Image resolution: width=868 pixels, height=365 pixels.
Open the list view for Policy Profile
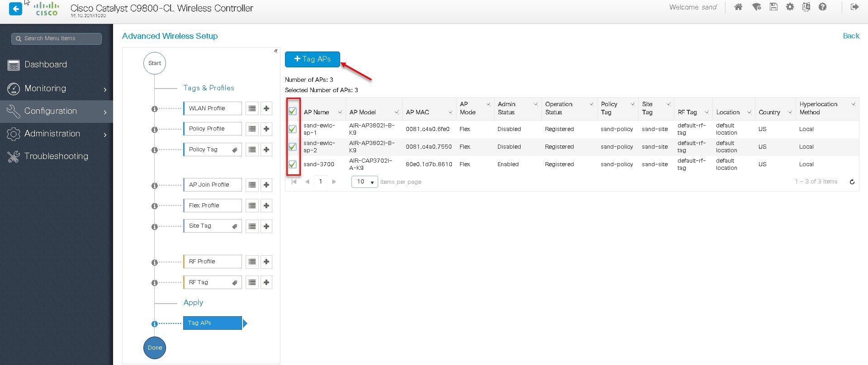coord(252,129)
